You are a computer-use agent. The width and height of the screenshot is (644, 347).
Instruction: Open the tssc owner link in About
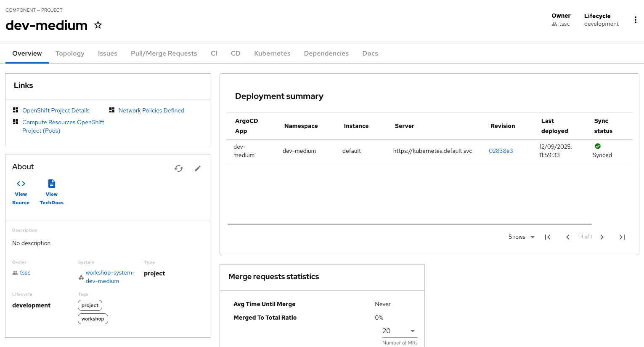25,273
